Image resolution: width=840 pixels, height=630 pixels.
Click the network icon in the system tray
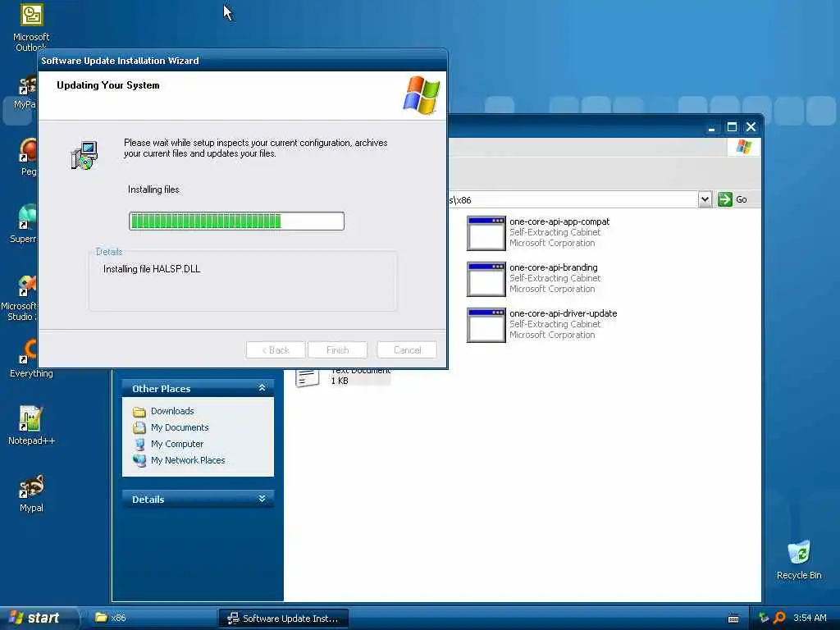[x=764, y=618]
